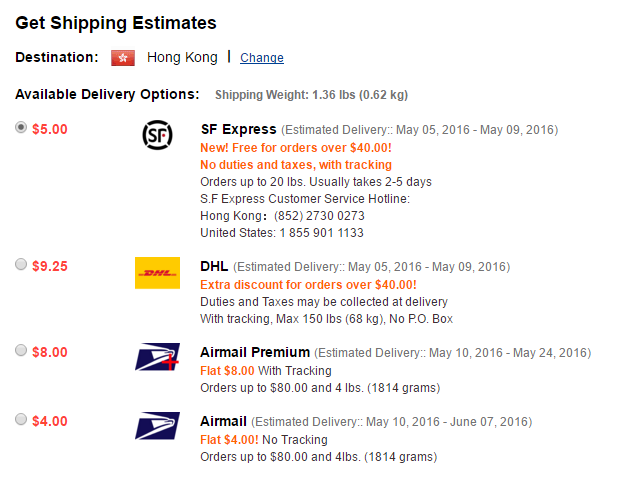
Task: Click the $5.00 price label
Action: tap(50, 129)
